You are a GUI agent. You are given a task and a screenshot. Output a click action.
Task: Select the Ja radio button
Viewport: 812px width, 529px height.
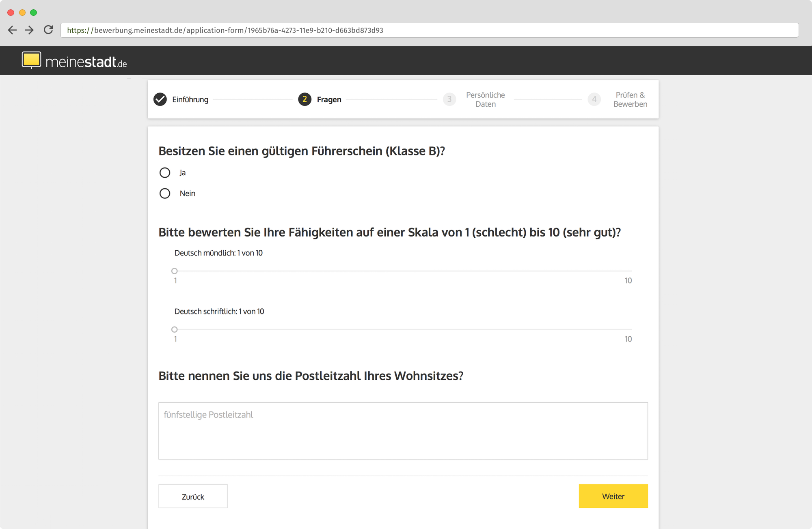pos(165,173)
